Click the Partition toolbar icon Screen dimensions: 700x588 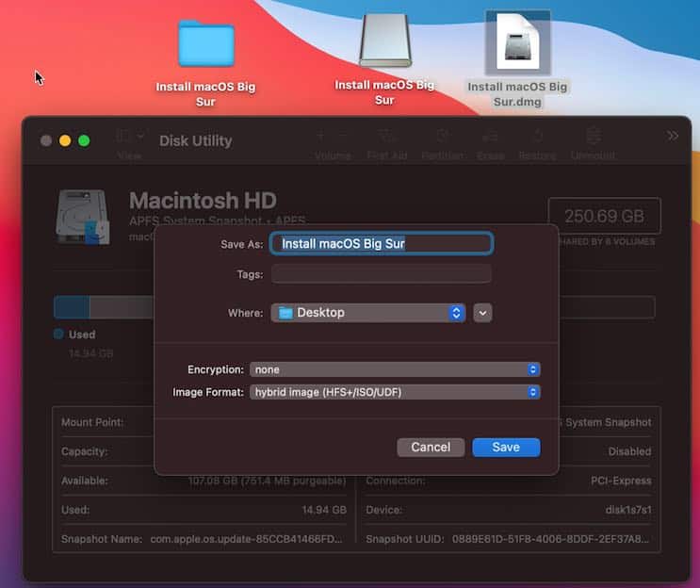pyautogui.click(x=443, y=136)
